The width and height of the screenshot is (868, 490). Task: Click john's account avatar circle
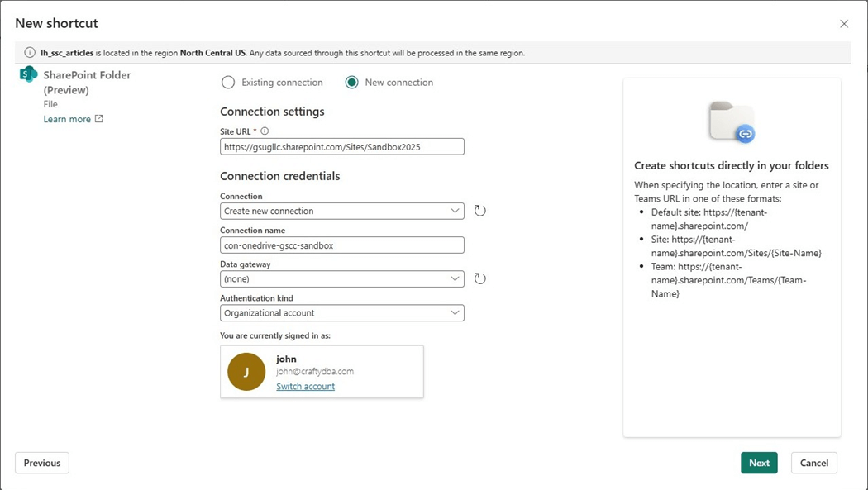(x=246, y=372)
